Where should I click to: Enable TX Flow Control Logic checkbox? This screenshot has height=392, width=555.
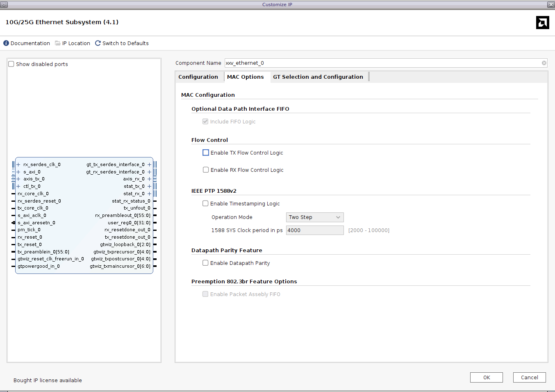206,153
